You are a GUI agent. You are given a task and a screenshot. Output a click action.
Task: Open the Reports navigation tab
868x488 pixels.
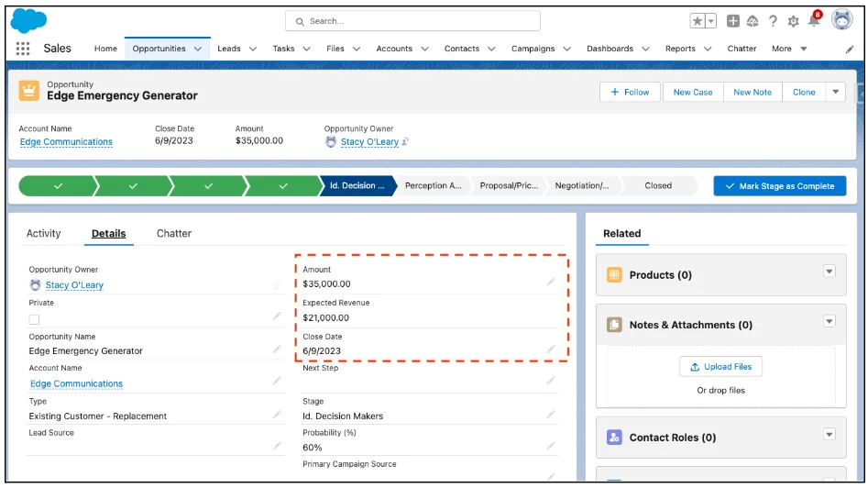[x=680, y=49]
